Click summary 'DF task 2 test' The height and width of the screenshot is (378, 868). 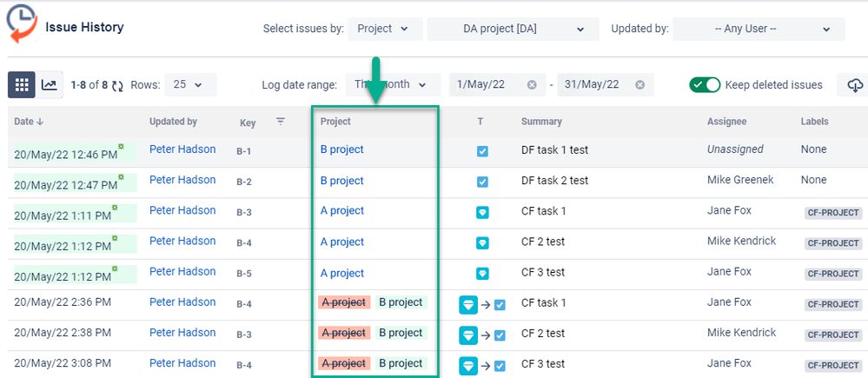554,181
